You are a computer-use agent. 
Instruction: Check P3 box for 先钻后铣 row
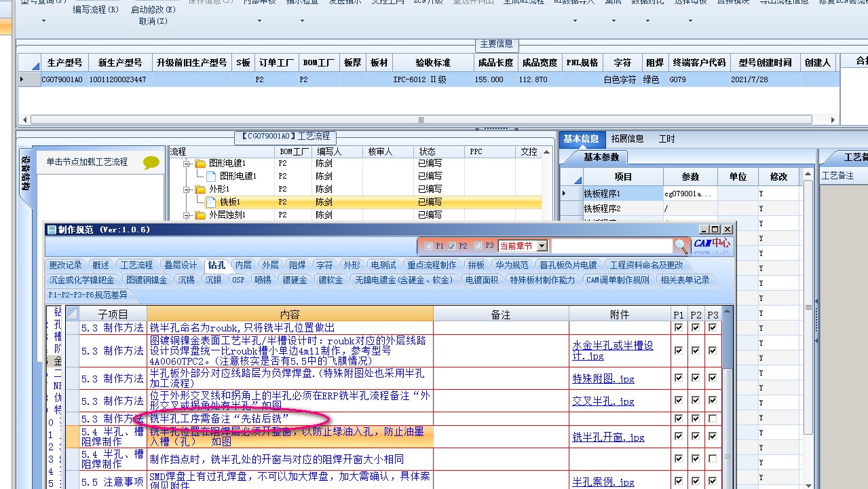pyautogui.click(x=712, y=418)
